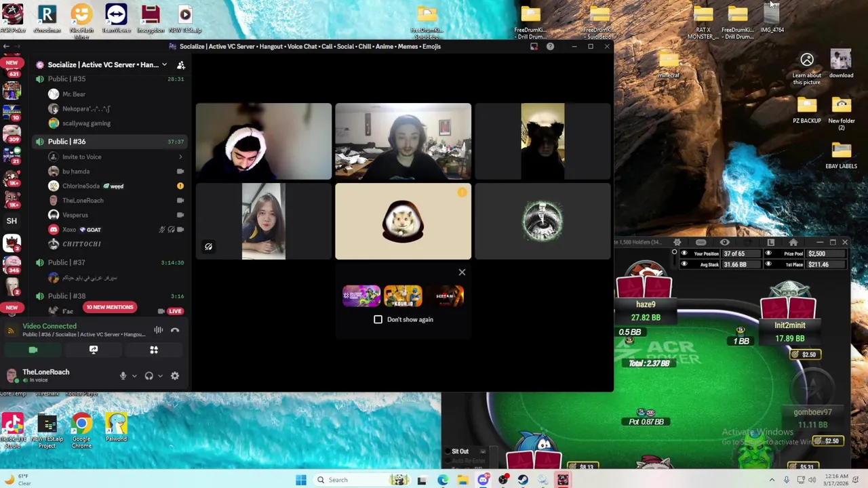Open TheLoneRoach user profile panel
This screenshot has height=488, width=868.
[x=45, y=375]
